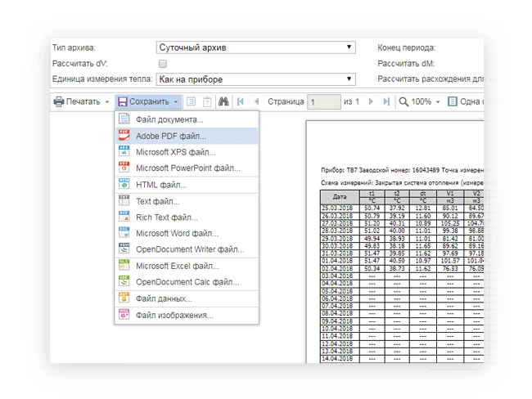Go to last page arrow

[386, 101]
